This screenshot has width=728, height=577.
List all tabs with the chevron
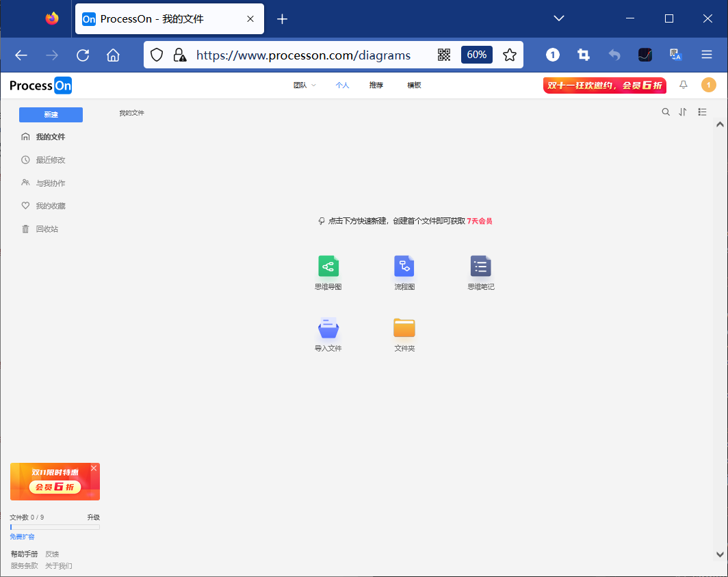point(559,18)
